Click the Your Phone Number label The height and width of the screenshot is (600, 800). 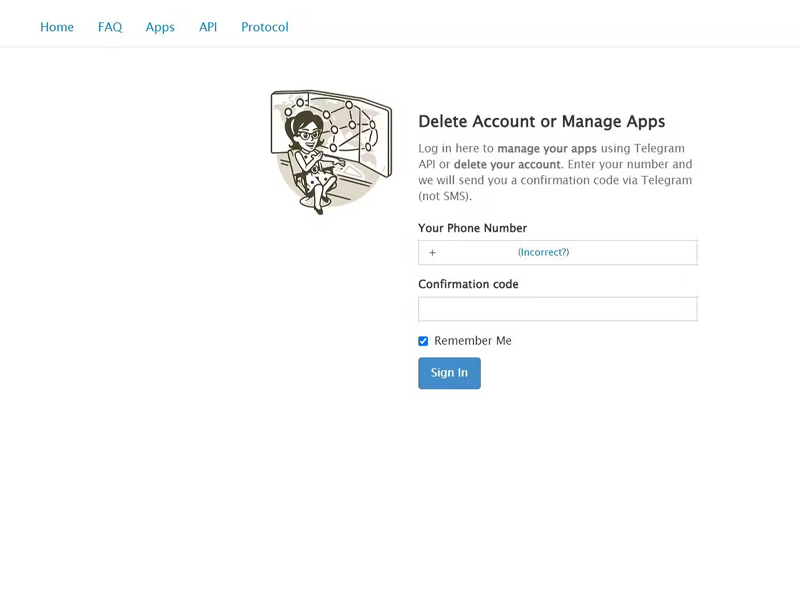coord(472,228)
